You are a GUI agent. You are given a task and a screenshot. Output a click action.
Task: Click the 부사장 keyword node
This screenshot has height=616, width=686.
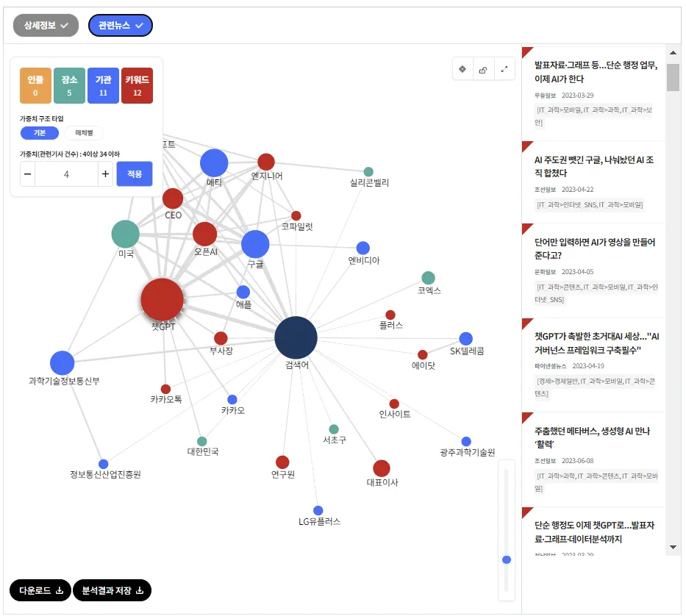[221, 338]
